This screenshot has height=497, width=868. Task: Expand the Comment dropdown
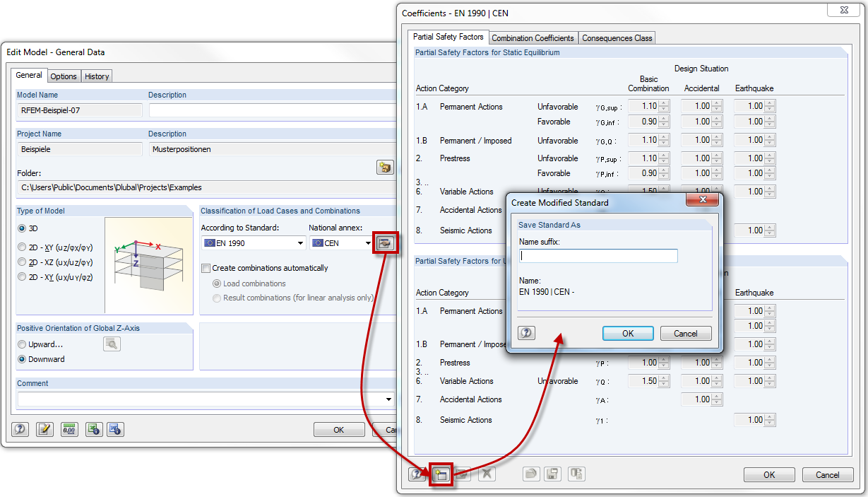click(387, 399)
